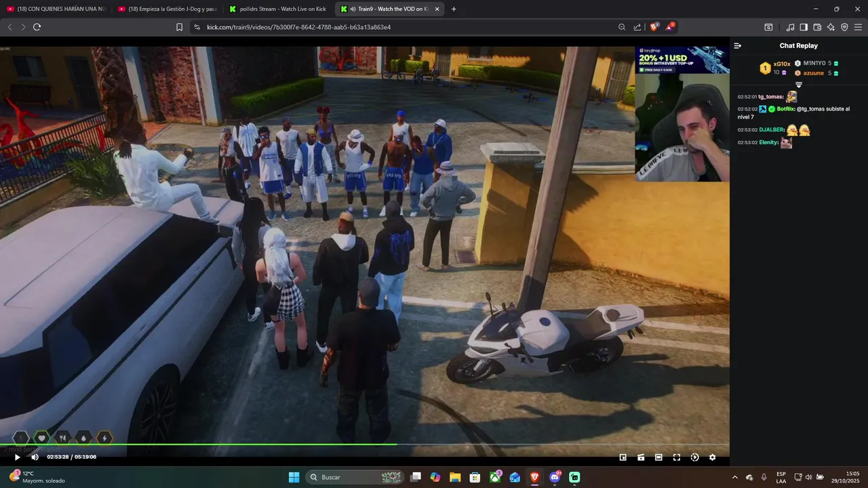
Task: Open weather widget showing 12°C
Action: 38,477
